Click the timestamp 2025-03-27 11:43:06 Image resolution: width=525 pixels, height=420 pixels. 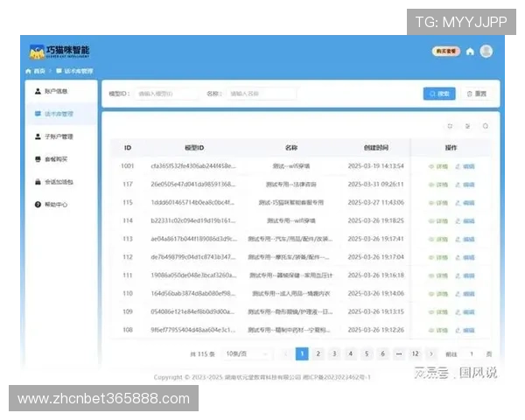tap(376, 203)
